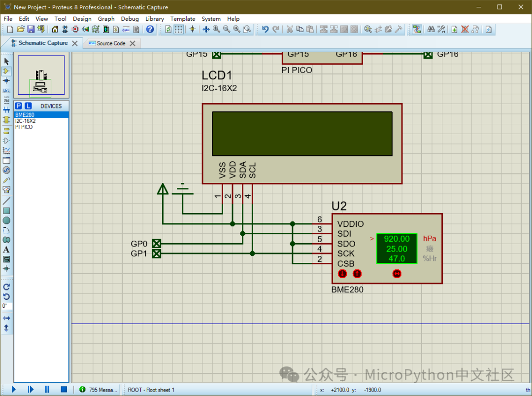This screenshot has width=532, height=396.
Task: Open the File menu
Action: (x=8, y=19)
